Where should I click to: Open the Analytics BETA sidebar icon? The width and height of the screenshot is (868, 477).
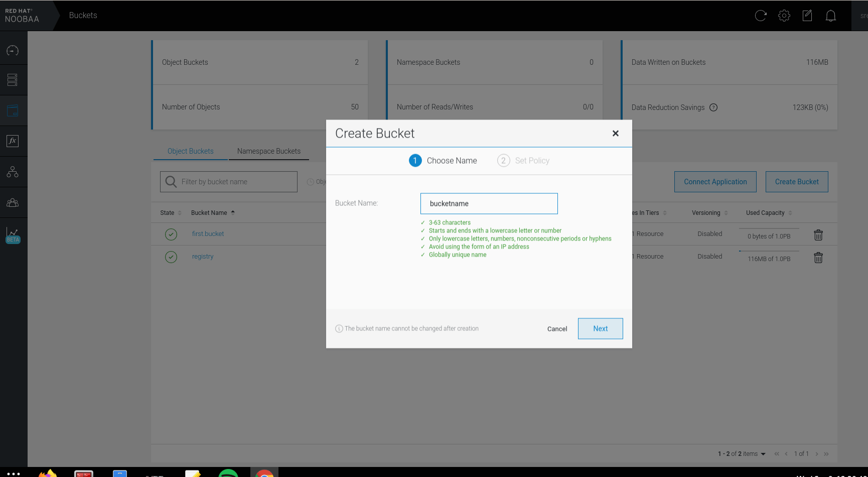pyautogui.click(x=13, y=234)
